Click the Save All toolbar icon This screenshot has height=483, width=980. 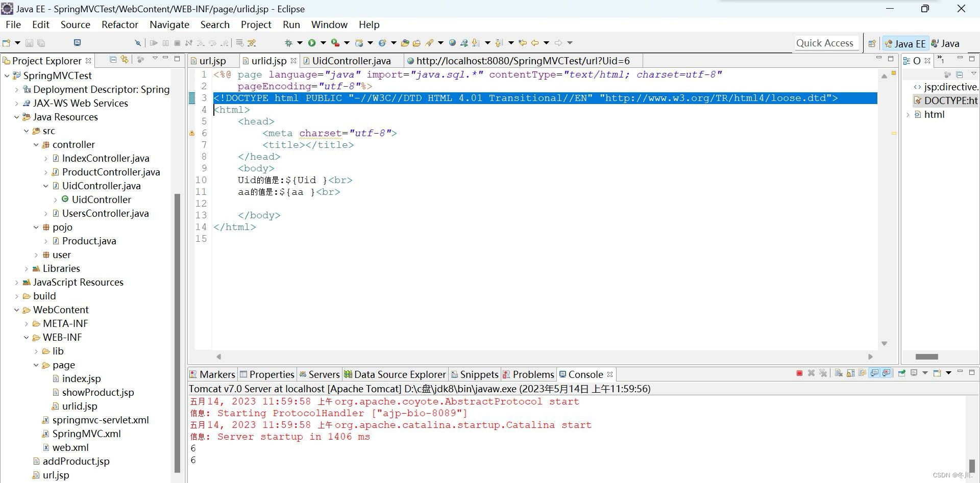[x=41, y=43]
